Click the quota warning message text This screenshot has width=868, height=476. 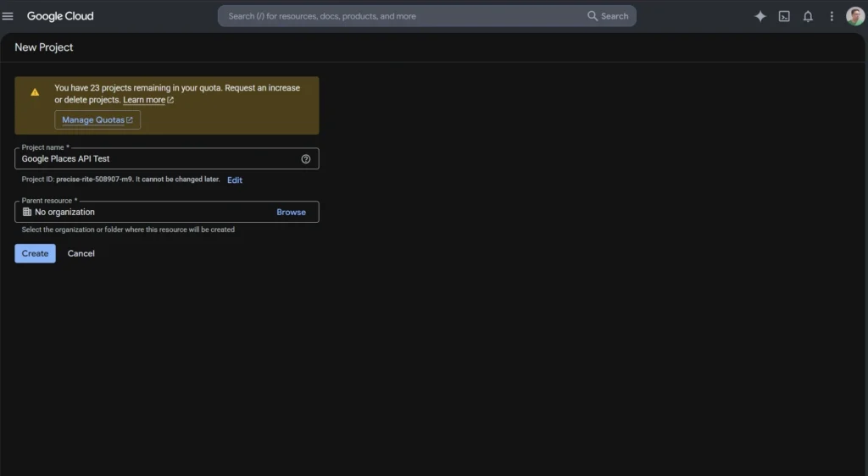177,93
